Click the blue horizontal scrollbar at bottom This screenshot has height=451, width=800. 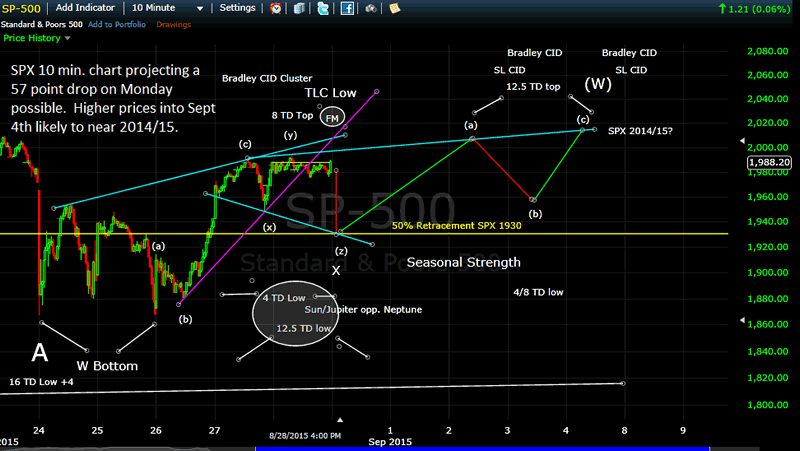(482, 448)
